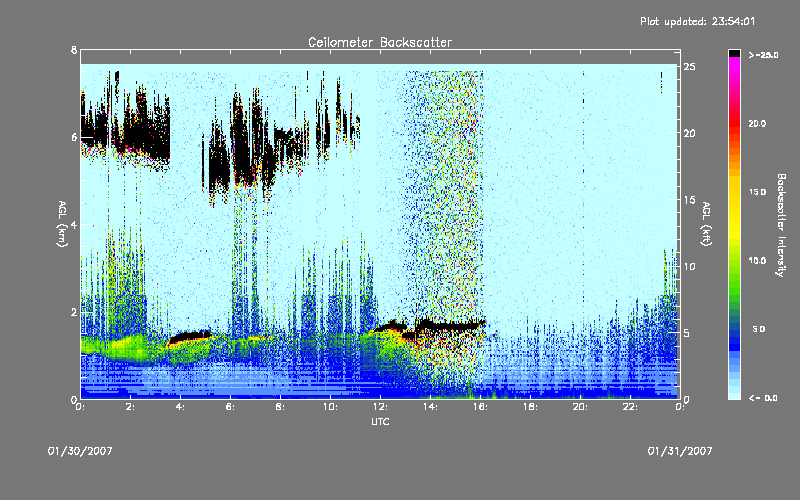This screenshot has width=800, height=500.
Task: Click the '10.0' colorbar tick value
Action: [x=757, y=261]
